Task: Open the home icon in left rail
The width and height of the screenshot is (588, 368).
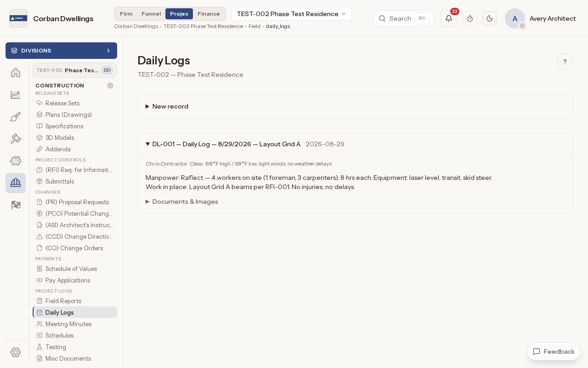Action: [16, 73]
